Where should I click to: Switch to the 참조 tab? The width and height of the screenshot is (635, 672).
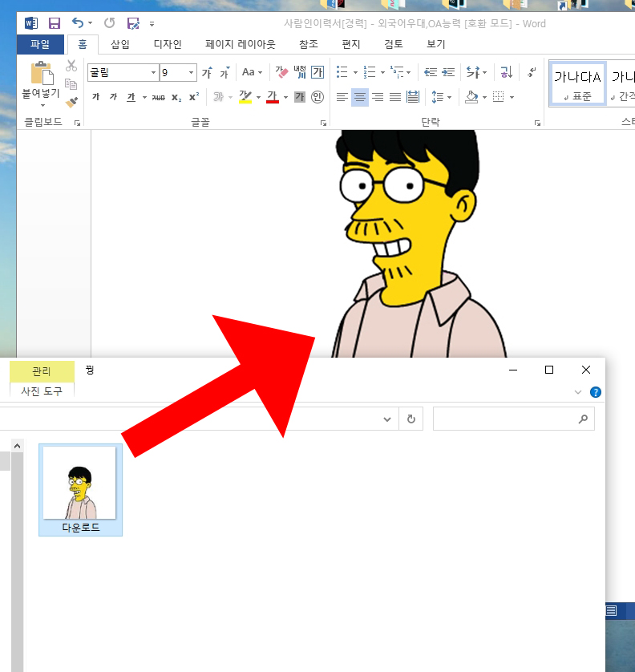coord(309,44)
